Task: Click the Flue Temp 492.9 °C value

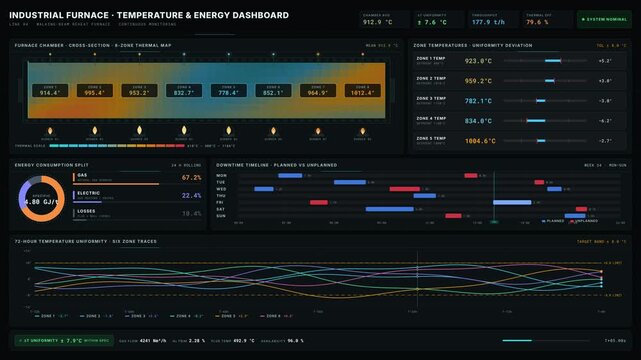Action: tap(244, 341)
